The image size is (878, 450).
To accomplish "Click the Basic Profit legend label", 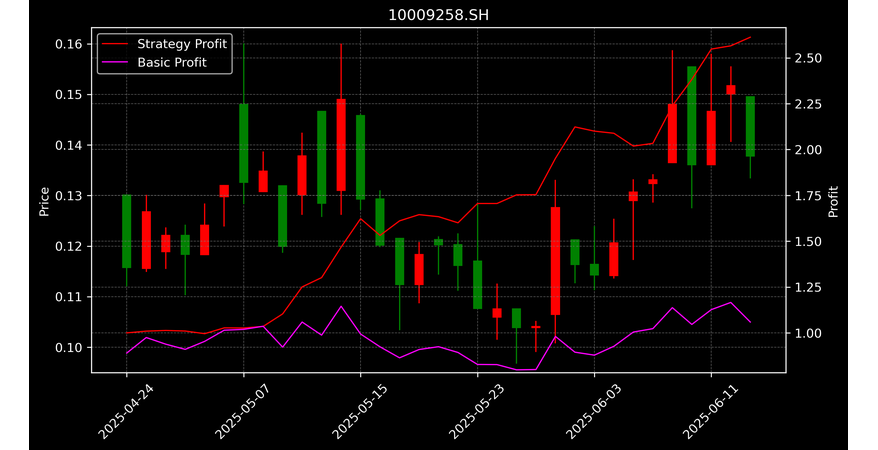I will (x=172, y=62).
